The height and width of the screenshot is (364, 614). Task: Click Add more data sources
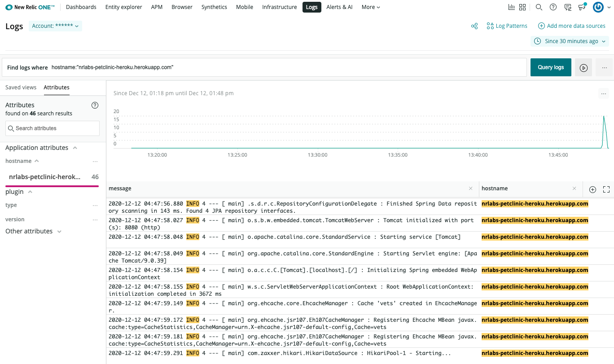click(x=572, y=26)
